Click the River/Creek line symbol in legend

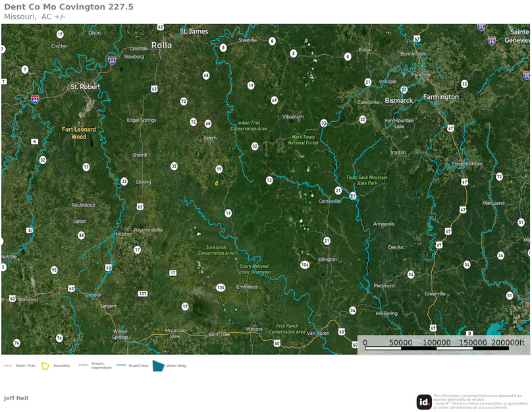122,365
